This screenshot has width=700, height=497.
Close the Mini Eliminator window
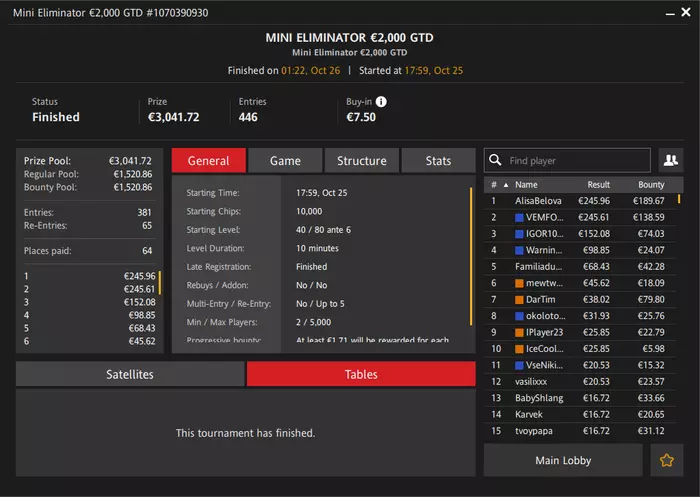coord(686,12)
